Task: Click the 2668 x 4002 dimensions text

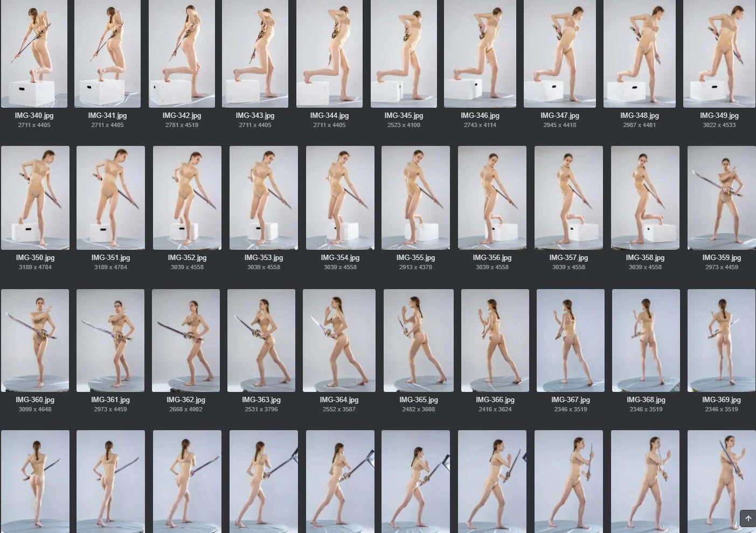Action: pos(186,409)
